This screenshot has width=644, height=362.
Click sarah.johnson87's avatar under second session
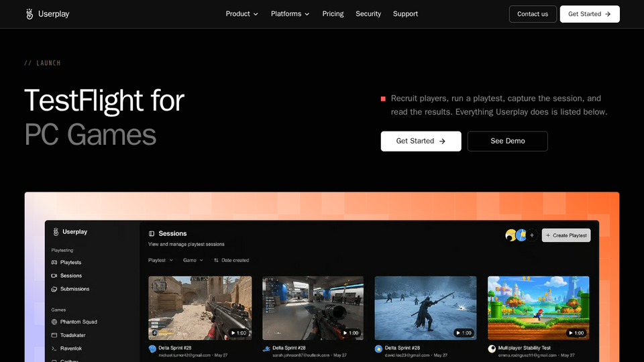pos(266,349)
